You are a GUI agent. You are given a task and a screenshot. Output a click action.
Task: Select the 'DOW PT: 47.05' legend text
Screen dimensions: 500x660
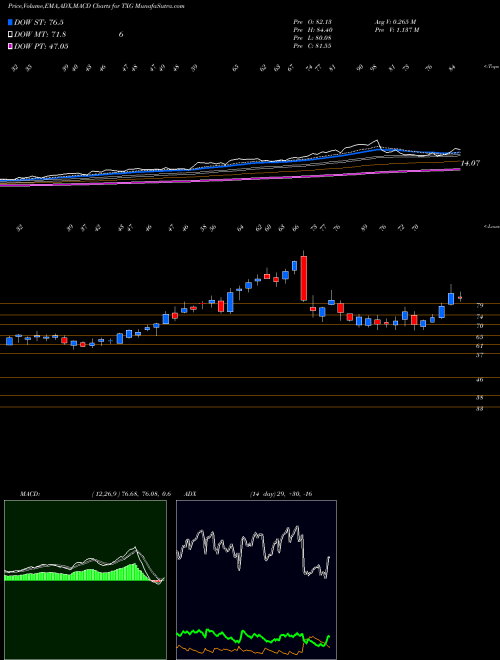tap(41, 46)
